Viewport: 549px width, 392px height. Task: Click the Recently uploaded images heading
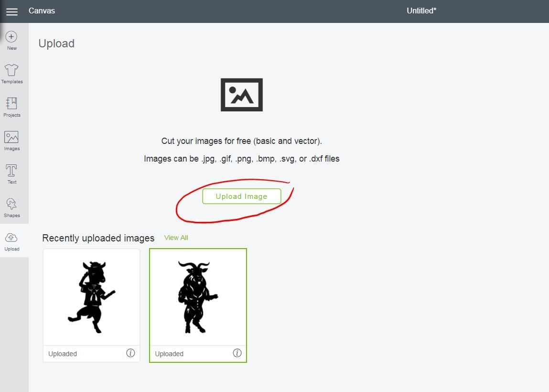(98, 238)
